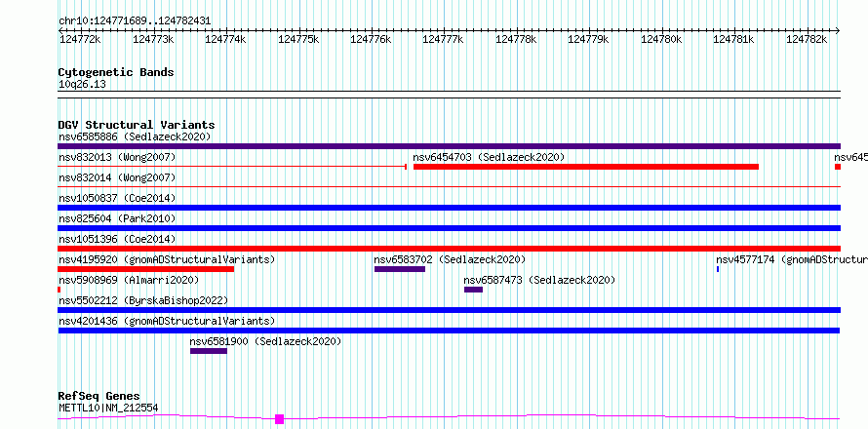Click the Cytogenetic Bands track title
Viewport: 868px width, 429px height.
click(x=116, y=72)
